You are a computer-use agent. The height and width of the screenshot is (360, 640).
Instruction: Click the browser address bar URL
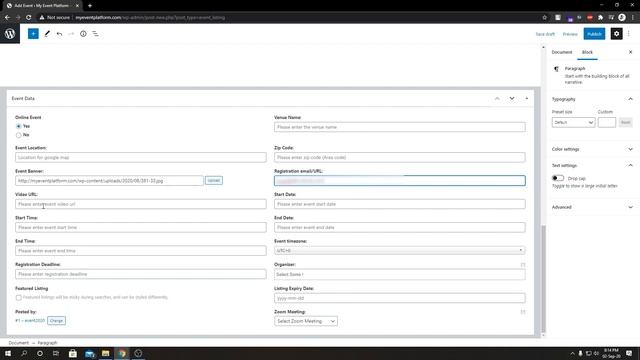click(x=150, y=18)
